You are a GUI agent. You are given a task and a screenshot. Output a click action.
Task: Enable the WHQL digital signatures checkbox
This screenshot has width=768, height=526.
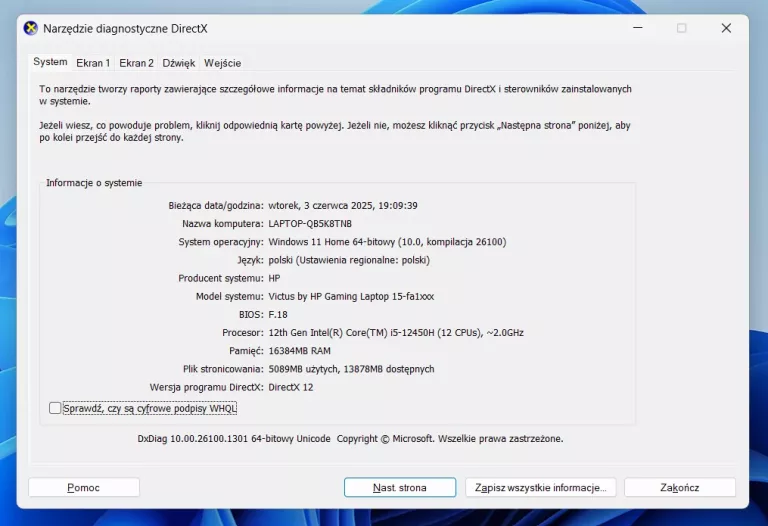pos(55,408)
